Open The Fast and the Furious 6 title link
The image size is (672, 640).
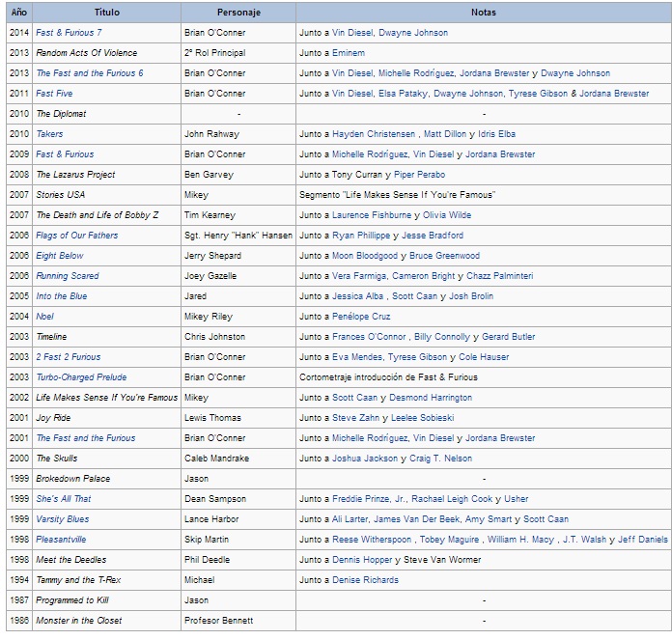tap(90, 73)
